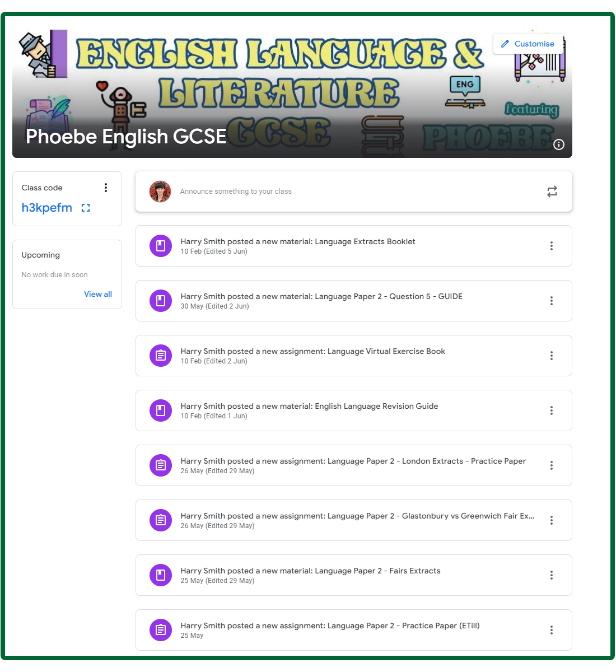Click profile avatar in announcement box
Viewport: 616px width, 672px height.
pyautogui.click(x=160, y=192)
